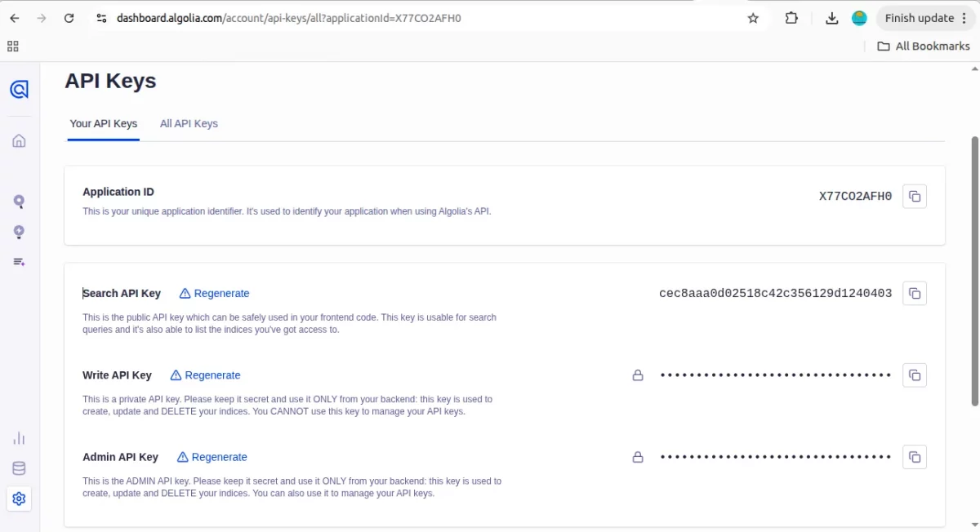View Analytics via the chart icon
The width and height of the screenshot is (980, 532).
click(19, 438)
